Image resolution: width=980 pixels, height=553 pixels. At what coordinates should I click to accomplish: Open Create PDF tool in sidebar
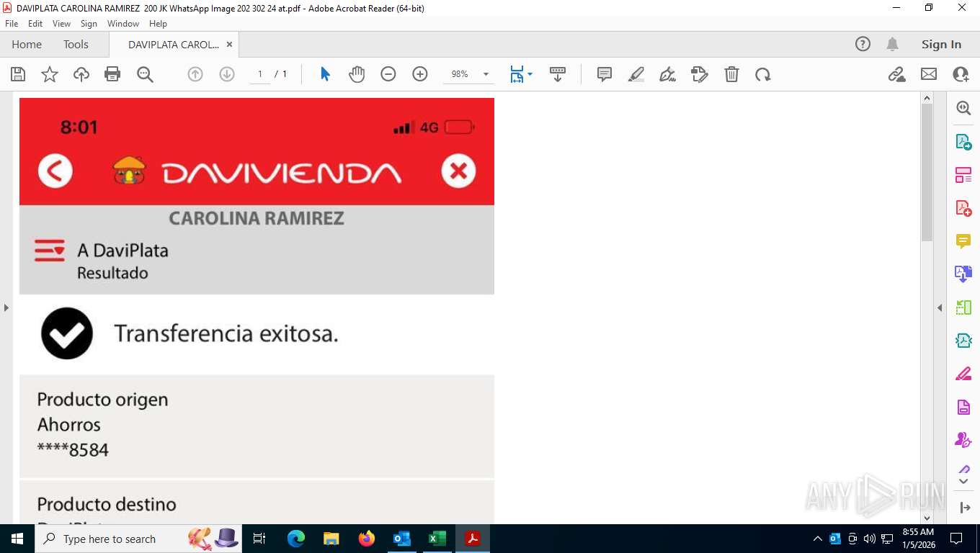point(963,208)
